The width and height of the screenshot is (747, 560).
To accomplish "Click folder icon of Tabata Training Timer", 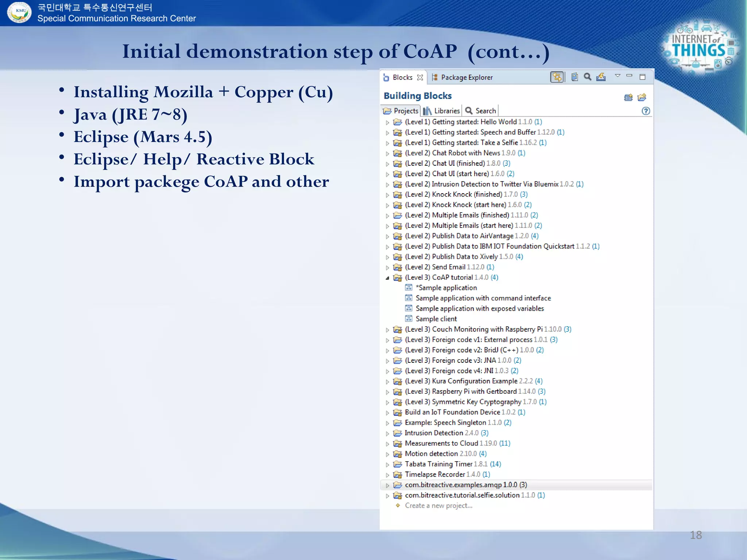I will pos(398,464).
